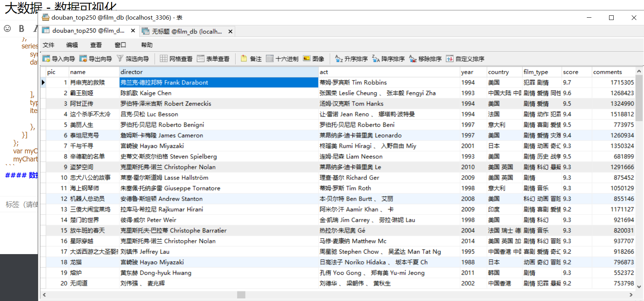The height and width of the screenshot is (301, 644).
Task: Open the 编辑 menu
Action: pos(72,45)
